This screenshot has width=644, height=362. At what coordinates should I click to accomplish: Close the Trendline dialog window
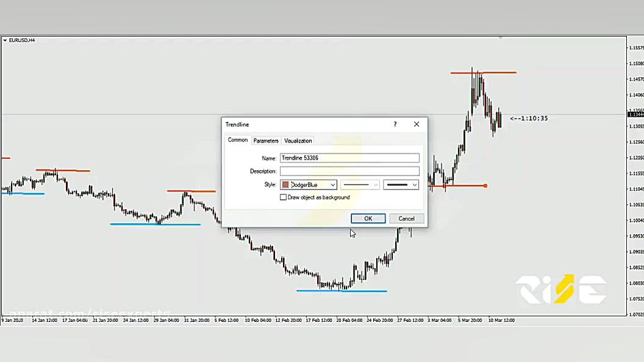pyautogui.click(x=417, y=124)
